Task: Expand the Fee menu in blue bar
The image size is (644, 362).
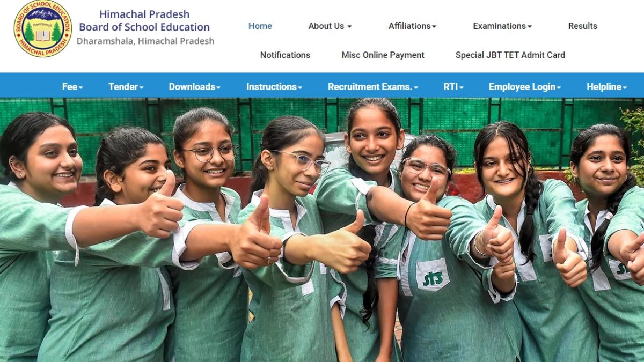Action: click(72, 87)
